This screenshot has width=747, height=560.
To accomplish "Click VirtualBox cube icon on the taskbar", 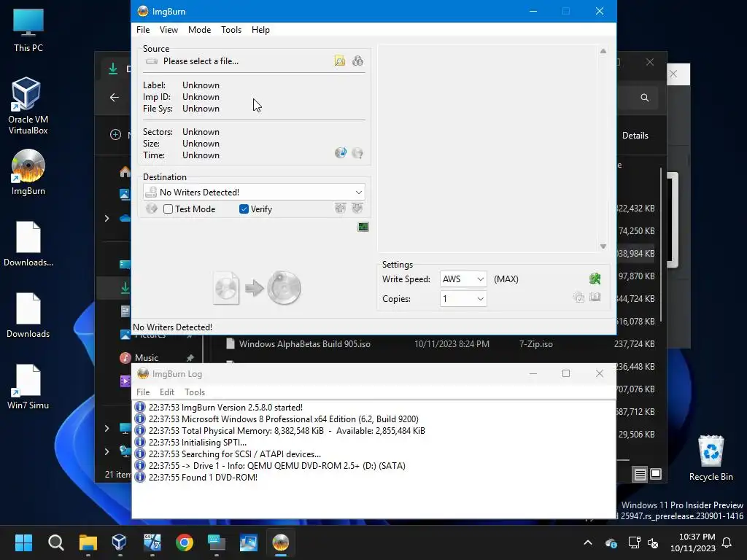I will pos(119,542).
